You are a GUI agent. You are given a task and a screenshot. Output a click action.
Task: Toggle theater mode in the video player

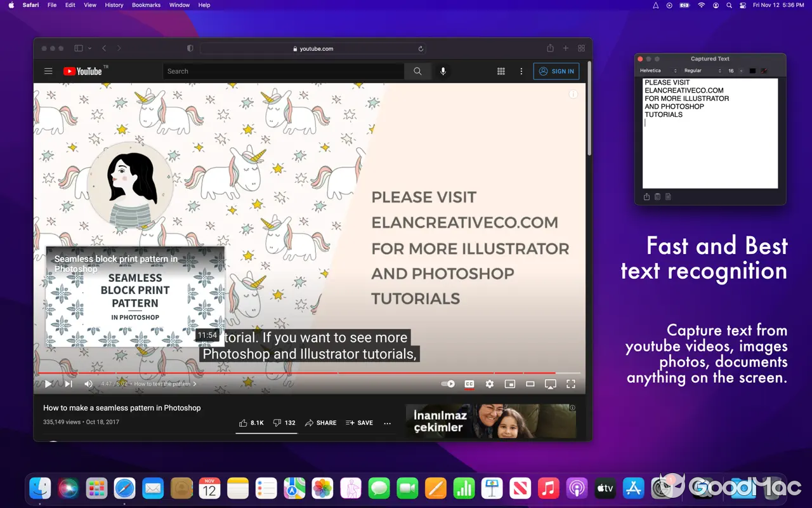click(530, 384)
